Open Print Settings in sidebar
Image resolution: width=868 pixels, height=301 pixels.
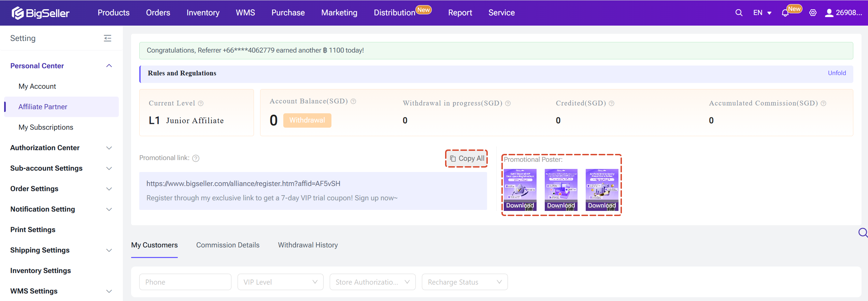[33, 230]
